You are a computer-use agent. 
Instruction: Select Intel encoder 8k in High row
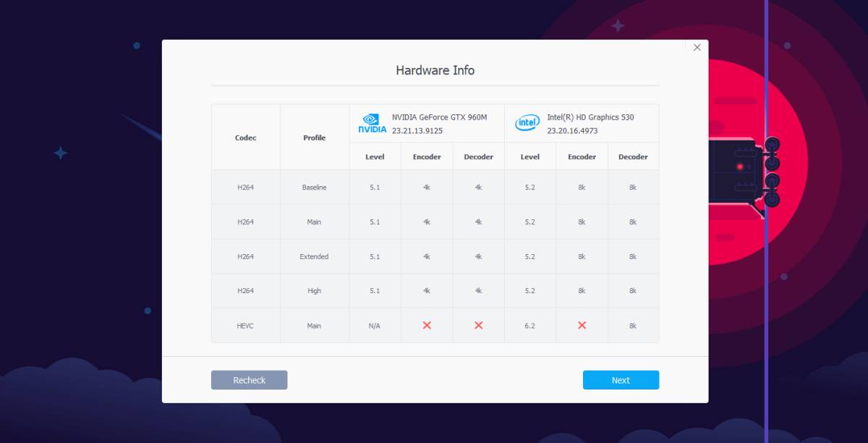(582, 291)
